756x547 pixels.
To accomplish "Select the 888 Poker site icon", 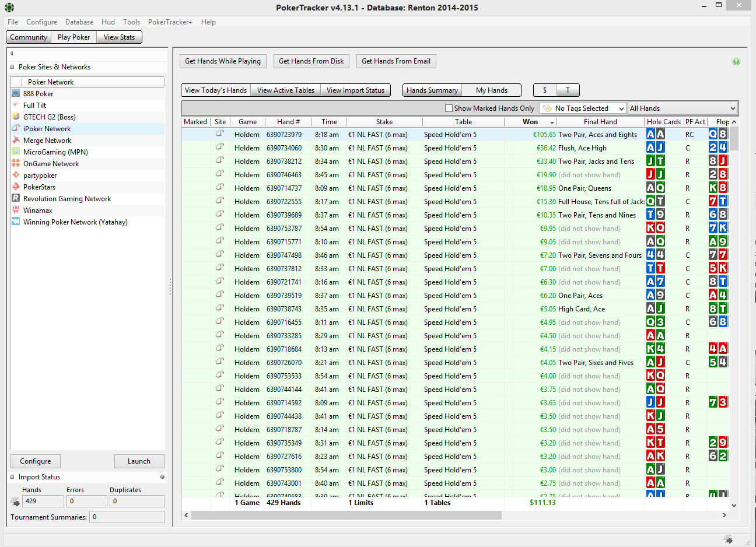I will (x=16, y=93).
